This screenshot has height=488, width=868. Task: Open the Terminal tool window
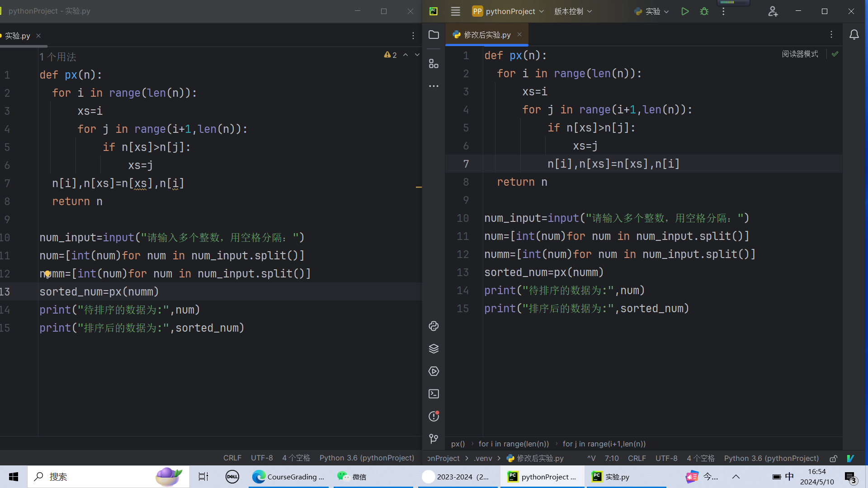[434, 394]
